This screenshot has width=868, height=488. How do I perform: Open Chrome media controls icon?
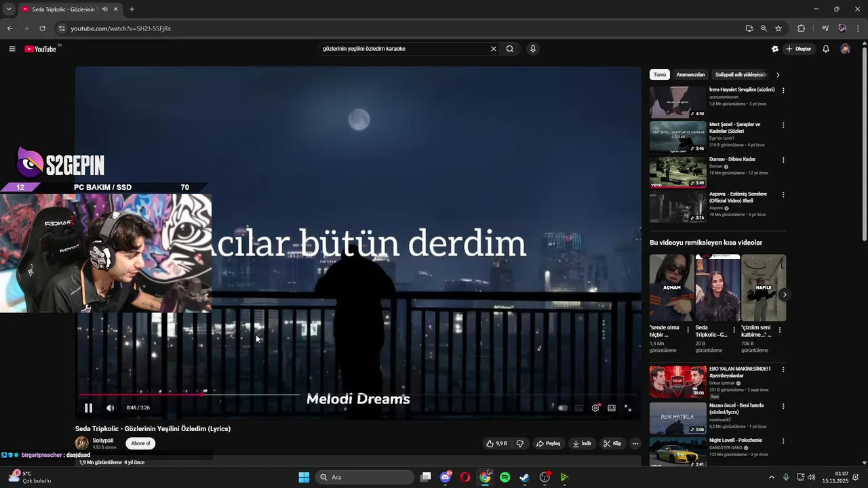tap(825, 28)
